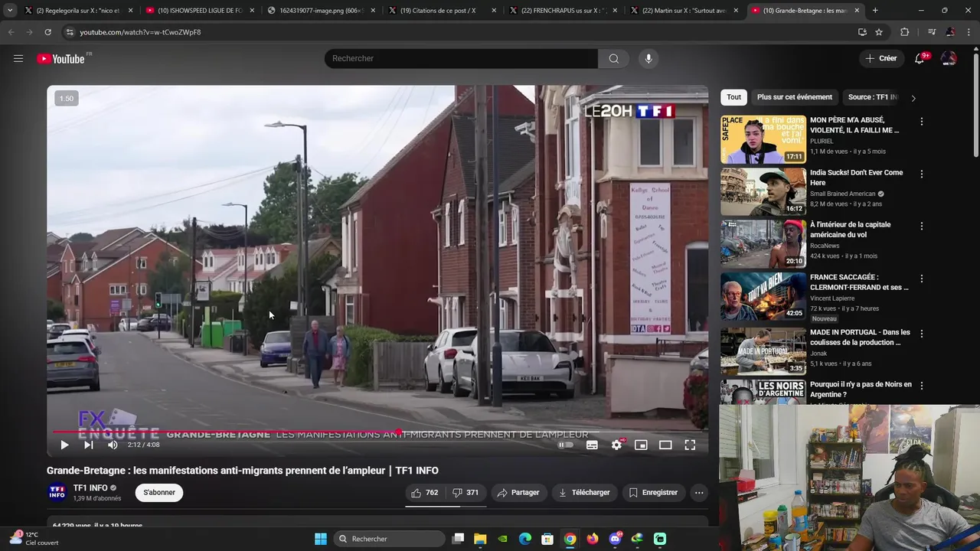The height and width of the screenshot is (551, 980).
Task: Switch to Regelegorila X tab
Action: 77,11
